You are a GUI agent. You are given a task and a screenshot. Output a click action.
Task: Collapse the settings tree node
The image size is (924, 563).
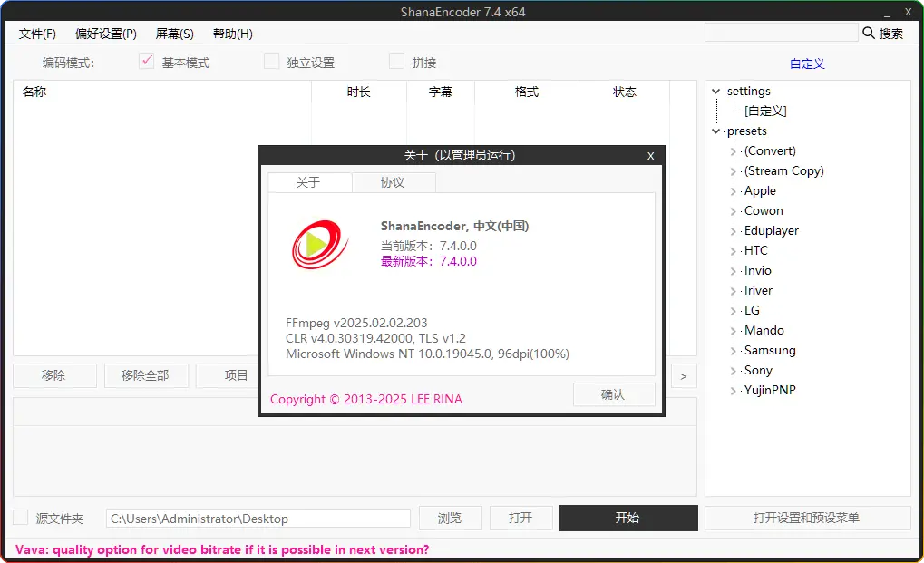pos(716,92)
